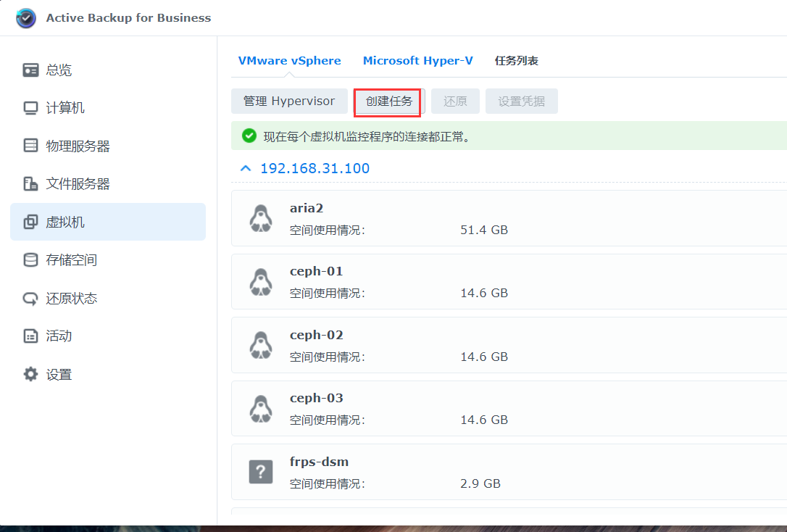
Task: Select 虚拟机 in the sidebar
Action: (x=108, y=222)
